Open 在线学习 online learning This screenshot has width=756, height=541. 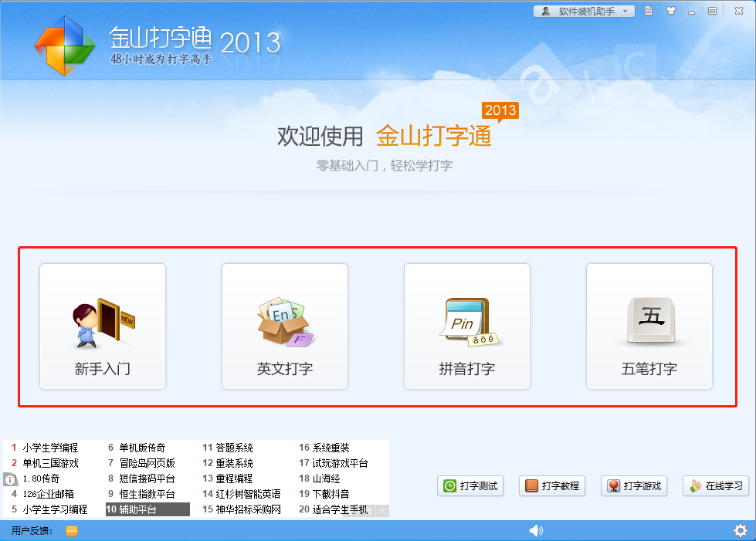pyautogui.click(x=716, y=485)
